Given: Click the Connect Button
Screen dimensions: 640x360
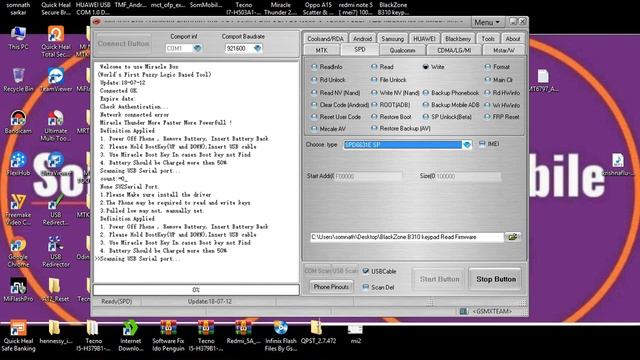Looking at the screenshot, I should click(124, 44).
